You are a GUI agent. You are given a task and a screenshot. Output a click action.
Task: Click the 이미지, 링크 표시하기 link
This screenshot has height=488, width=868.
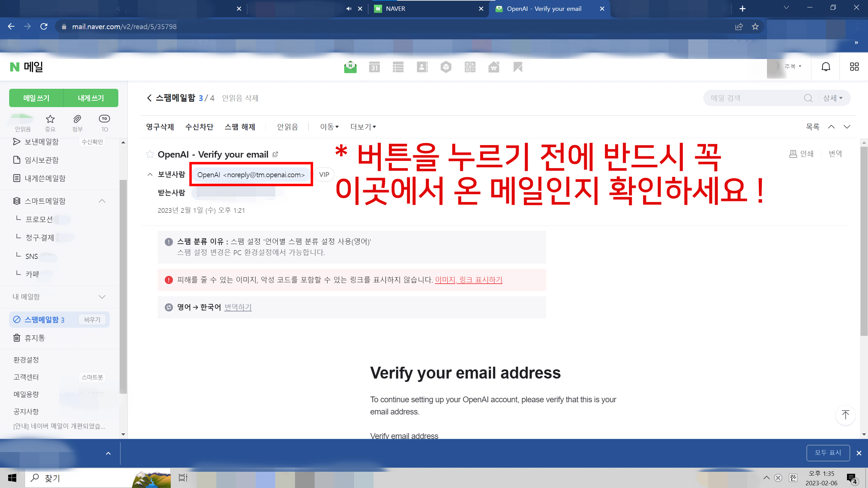coord(468,280)
